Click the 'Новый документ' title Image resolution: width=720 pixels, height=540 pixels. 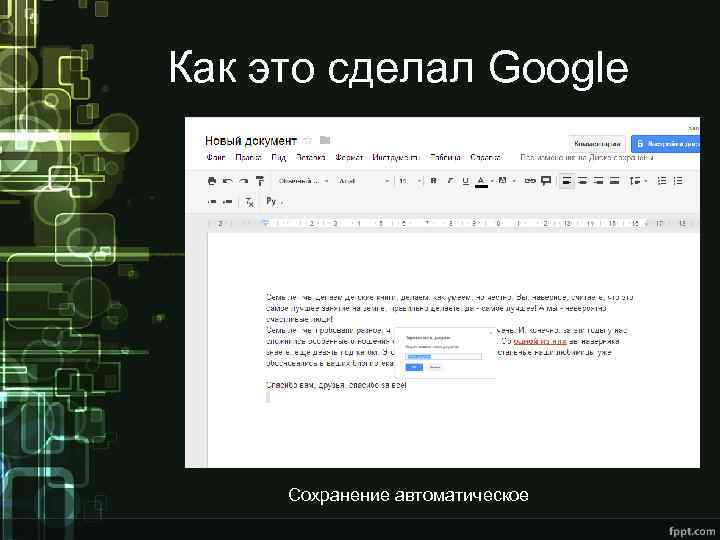tap(251, 141)
